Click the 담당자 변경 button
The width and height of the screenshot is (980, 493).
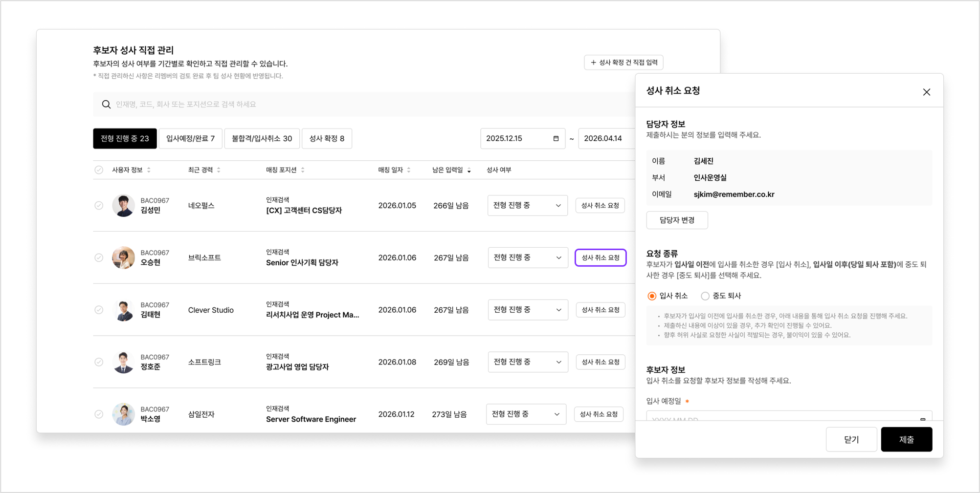click(x=677, y=220)
